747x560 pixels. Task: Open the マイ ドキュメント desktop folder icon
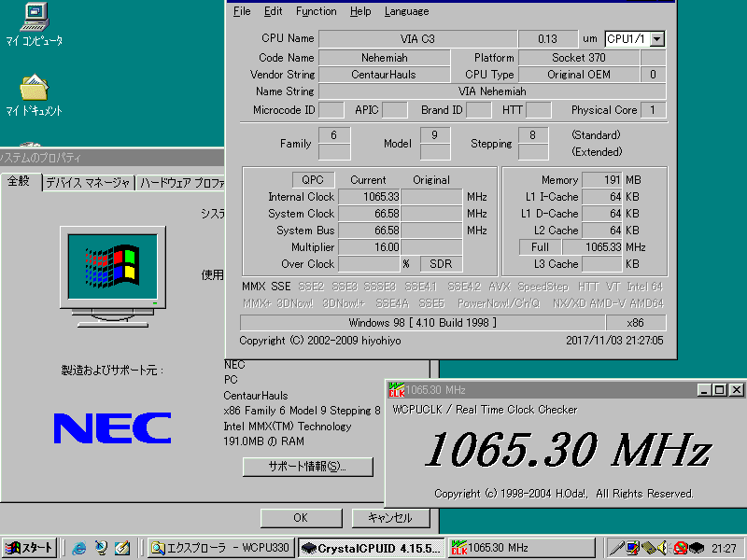[x=35, y=95]
